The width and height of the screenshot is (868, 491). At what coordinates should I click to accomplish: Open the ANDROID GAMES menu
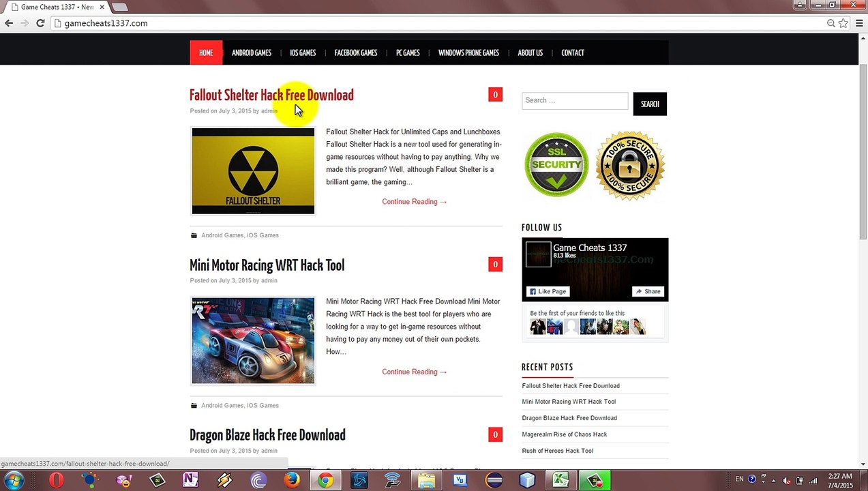(x=252, y=53)
